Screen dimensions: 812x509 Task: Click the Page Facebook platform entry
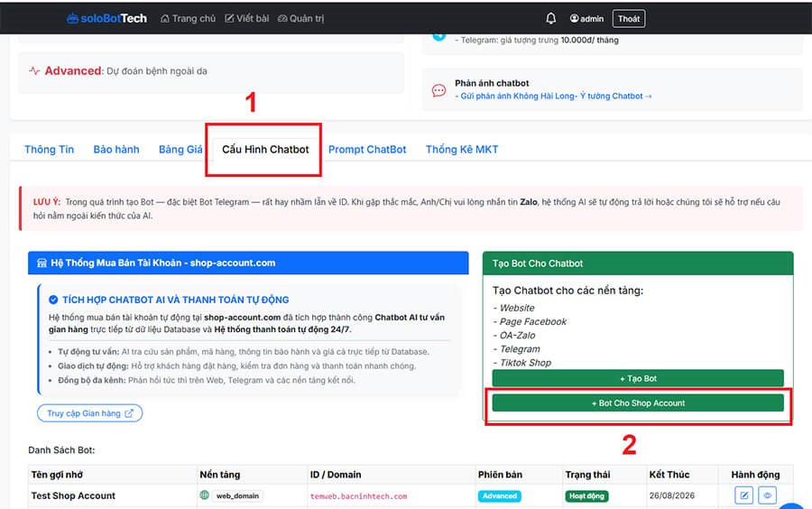[530, 321]
